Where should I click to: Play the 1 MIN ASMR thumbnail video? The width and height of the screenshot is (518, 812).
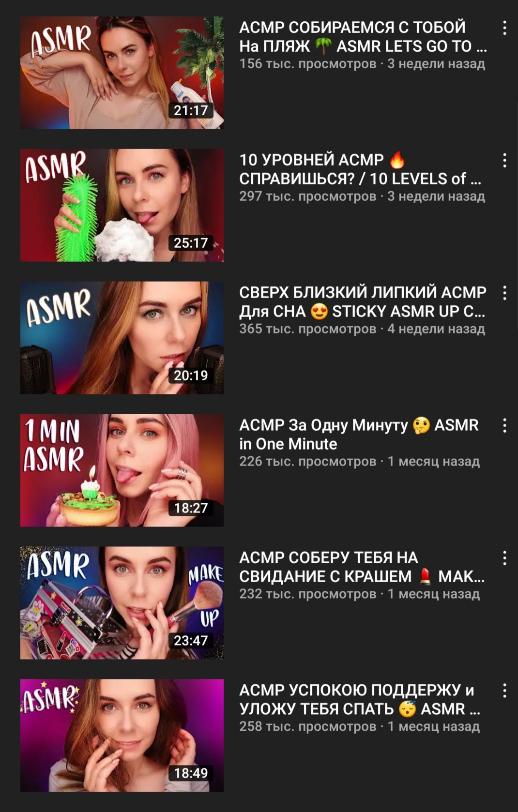point(122,470)
